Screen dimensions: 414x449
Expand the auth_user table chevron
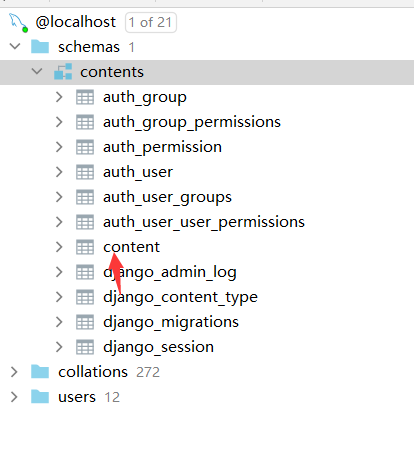point(59,172)
